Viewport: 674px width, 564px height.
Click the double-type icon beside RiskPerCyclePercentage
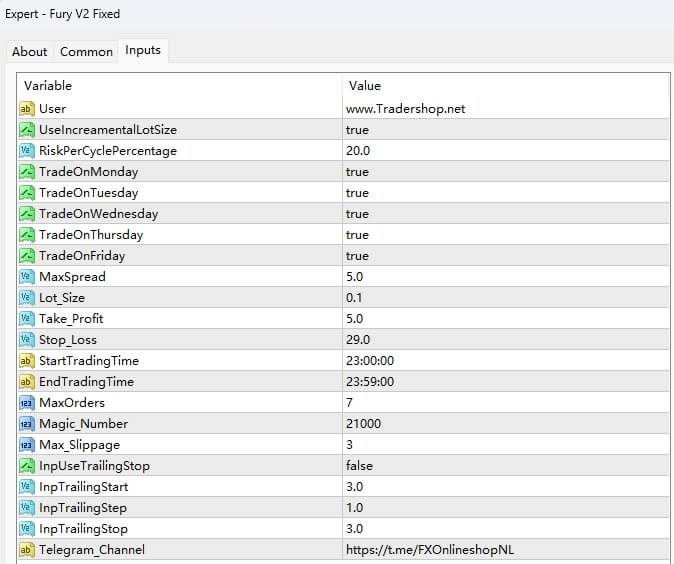point(27,151)
